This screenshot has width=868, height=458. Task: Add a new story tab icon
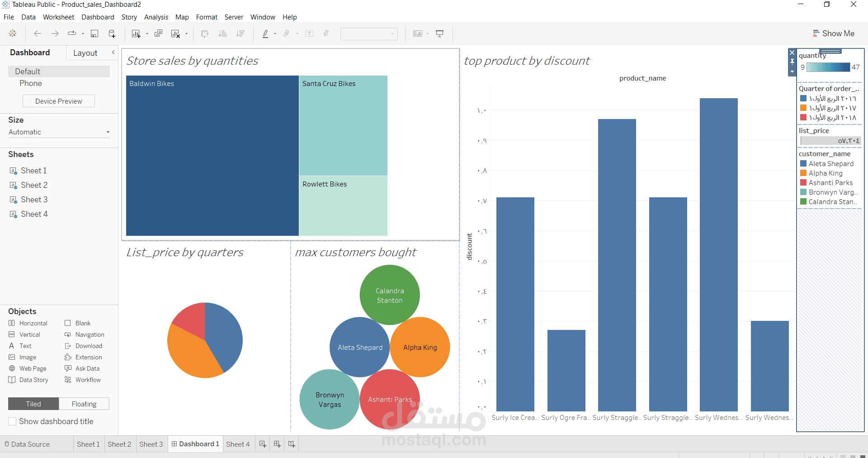tap(292, 444)
